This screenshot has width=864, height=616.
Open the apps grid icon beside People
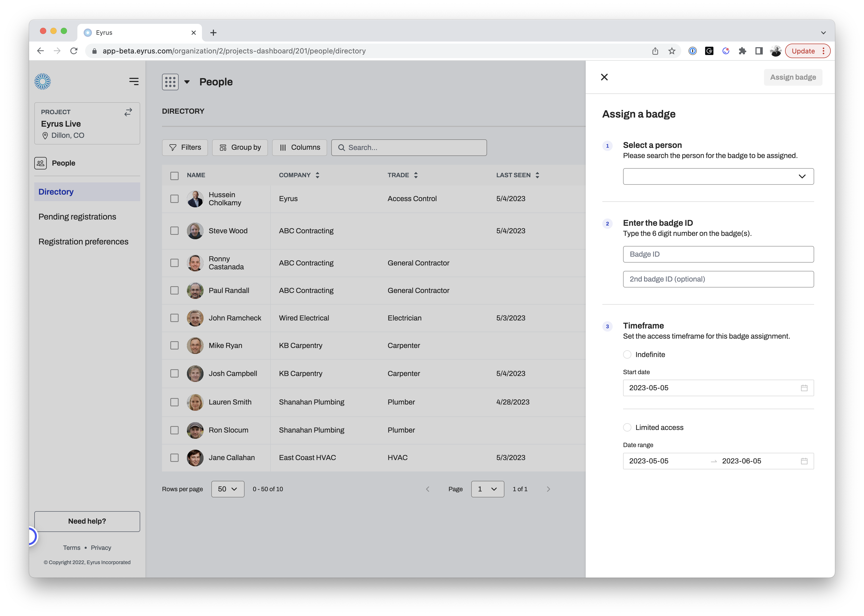click(170, 82)
